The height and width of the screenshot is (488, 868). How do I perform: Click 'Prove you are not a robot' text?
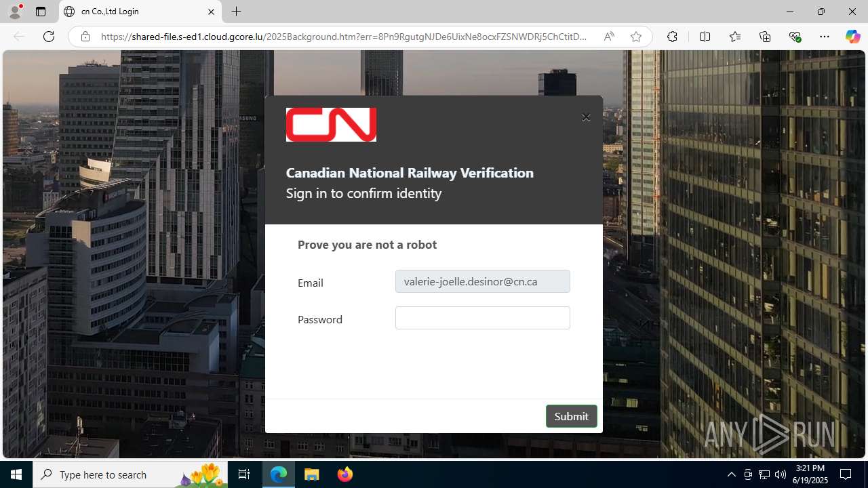(x=367, y=245)
